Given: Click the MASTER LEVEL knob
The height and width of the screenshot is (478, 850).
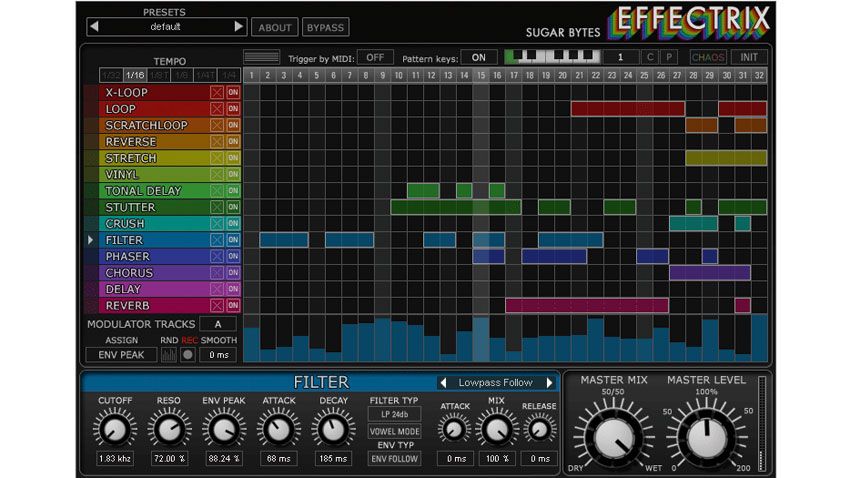Looking at the screenshot, I should click(706, 436).
